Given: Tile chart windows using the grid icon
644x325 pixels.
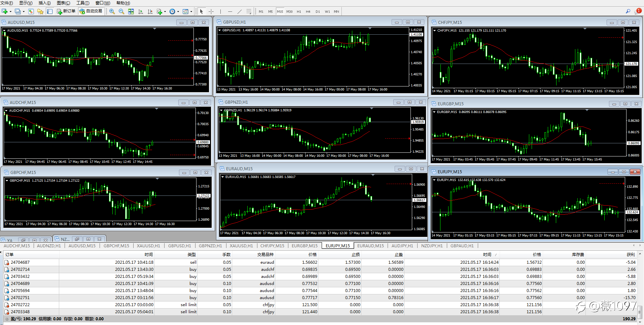Looking at the screenshot, I should tap(131, 11).
